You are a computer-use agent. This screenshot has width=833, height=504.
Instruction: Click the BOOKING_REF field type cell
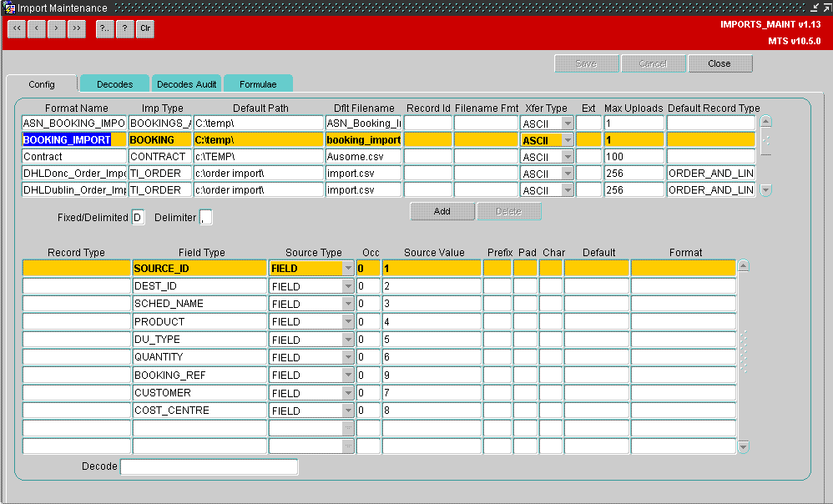coord(199,375)
